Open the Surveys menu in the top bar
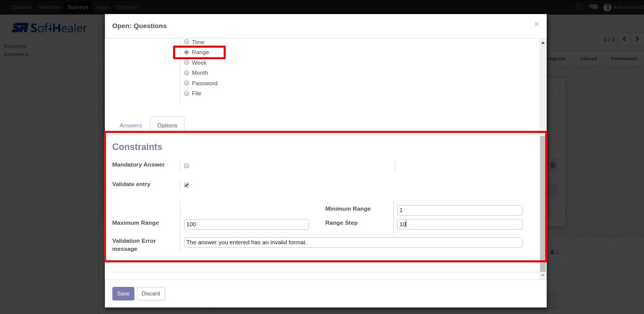This screenshot has height=314, width=644. point(78,7)
